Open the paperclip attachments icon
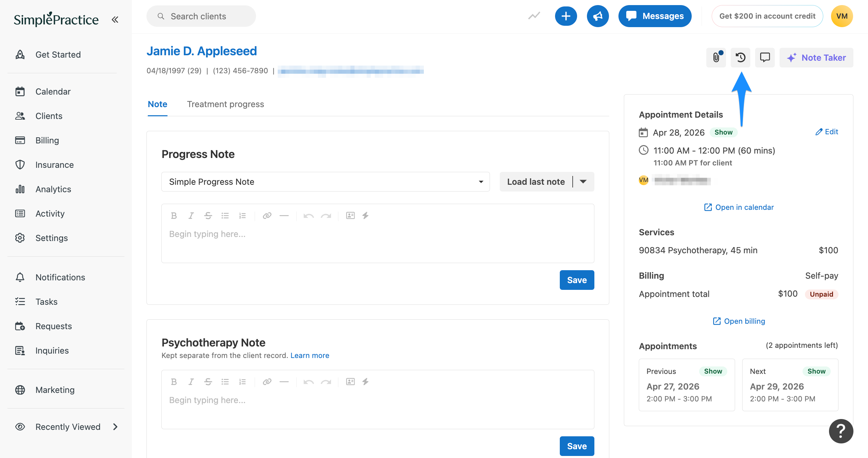 716,57
